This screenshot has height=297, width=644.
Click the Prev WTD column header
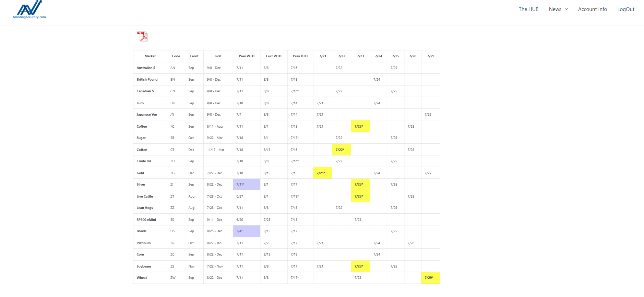coord(246,56)
